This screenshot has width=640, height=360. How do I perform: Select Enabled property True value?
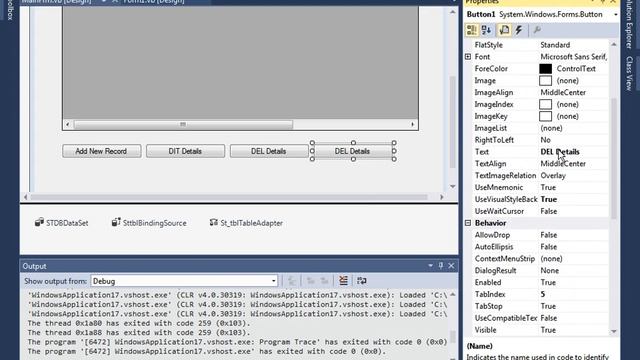coord(548,282)
